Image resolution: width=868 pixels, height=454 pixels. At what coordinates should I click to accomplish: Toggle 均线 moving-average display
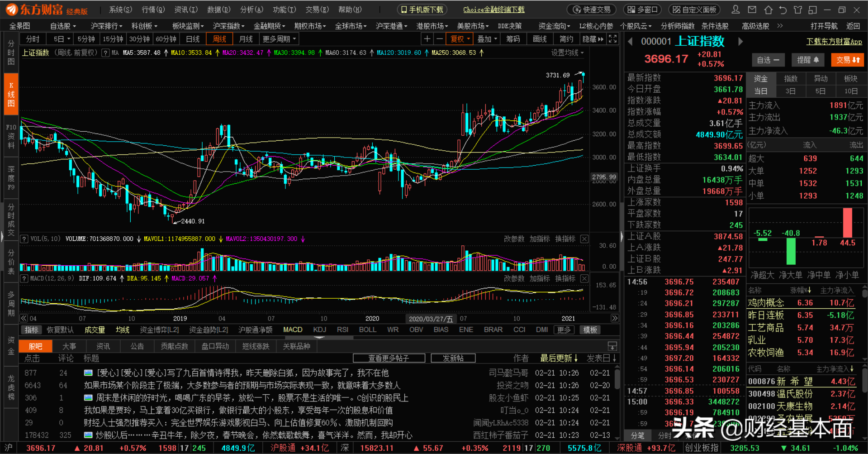tap(123, 330)
